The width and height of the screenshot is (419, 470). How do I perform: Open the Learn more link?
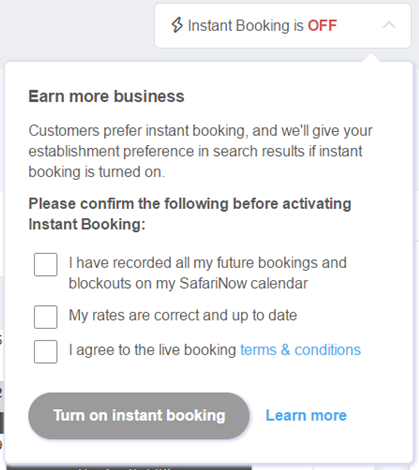click(306, 415)
